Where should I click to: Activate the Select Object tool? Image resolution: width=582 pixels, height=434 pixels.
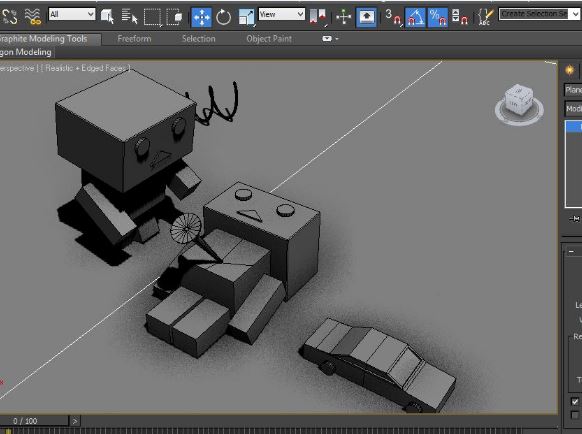(107, 17)
